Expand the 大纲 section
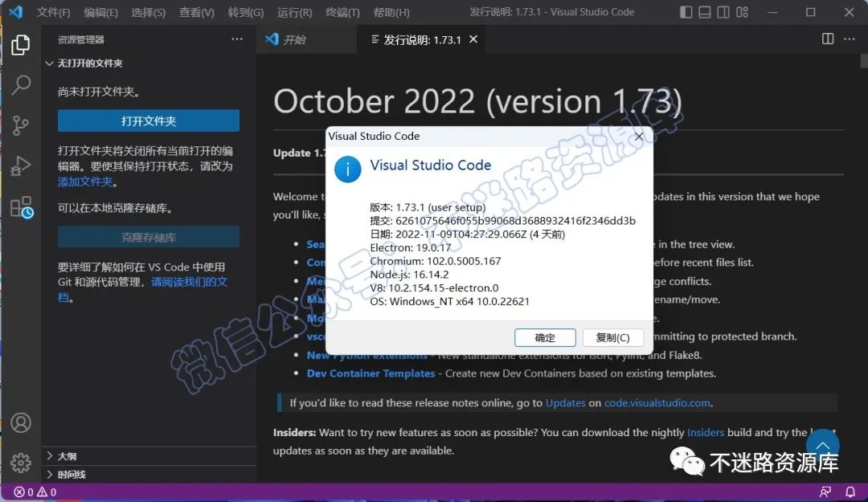868x502 pixels. tap(149, 456)
